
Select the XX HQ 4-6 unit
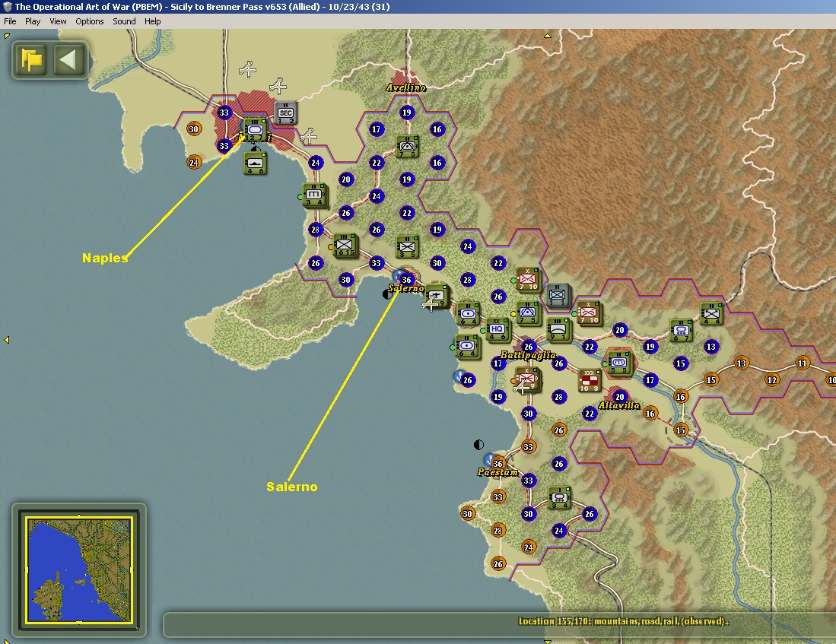coord(498,330)
